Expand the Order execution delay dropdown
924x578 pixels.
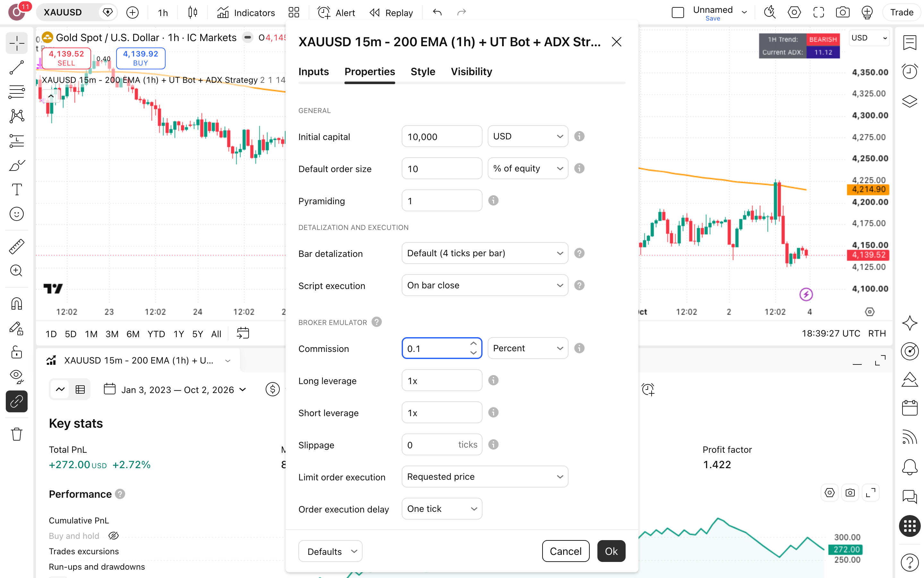442,509
